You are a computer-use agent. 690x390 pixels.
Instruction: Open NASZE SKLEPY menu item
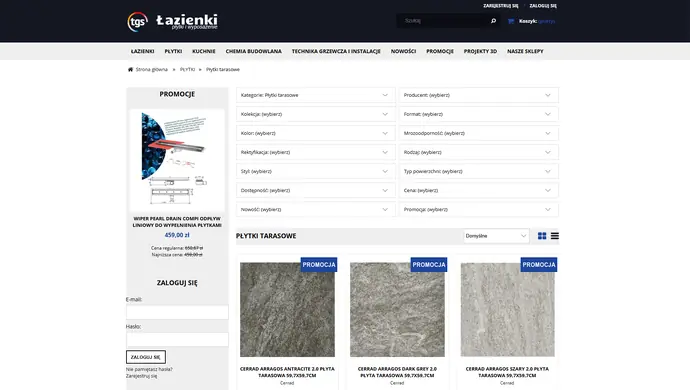pyautogui.click(x=525, y=52)
